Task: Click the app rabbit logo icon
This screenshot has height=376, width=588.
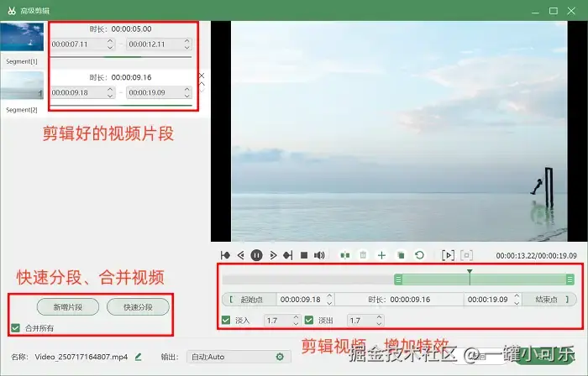Action: [x=12, y=10]
